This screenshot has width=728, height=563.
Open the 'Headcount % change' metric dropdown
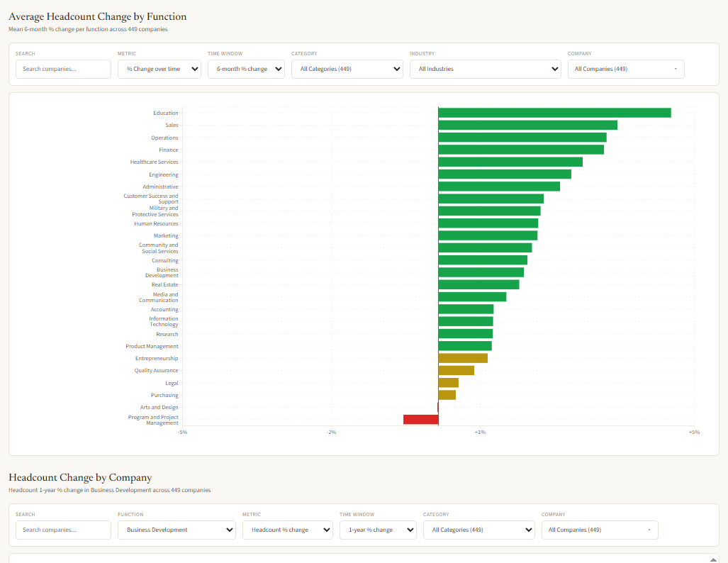click(287, 530)
